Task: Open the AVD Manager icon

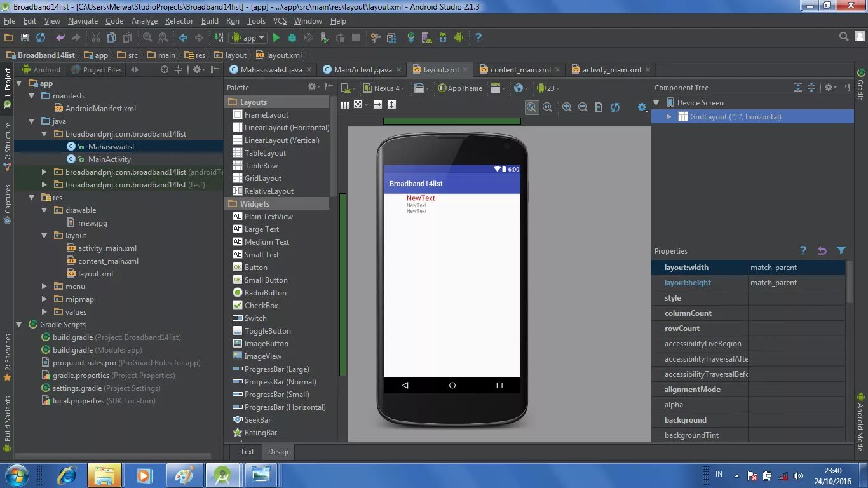Action: (427, 37)
